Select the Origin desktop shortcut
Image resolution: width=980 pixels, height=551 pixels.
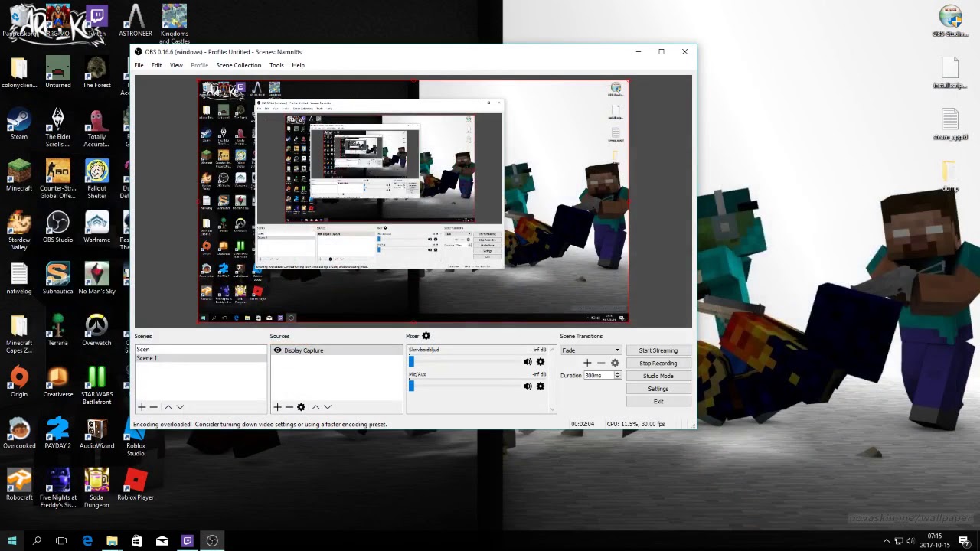pyautogui.click(x=19, y=383)
